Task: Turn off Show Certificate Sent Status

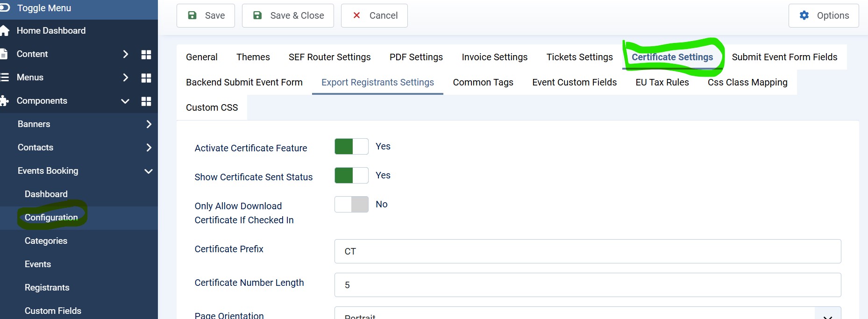Action: point(351,176)
